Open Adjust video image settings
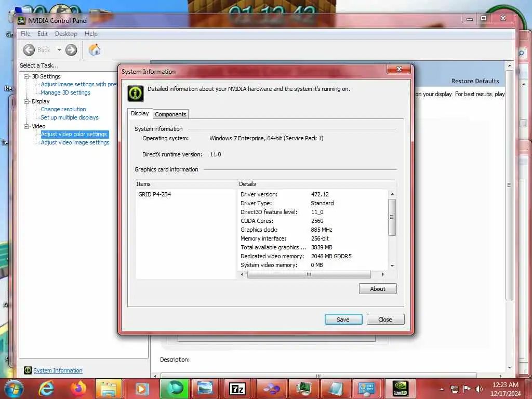Screen dimensions: 532x399 [75, 142]
